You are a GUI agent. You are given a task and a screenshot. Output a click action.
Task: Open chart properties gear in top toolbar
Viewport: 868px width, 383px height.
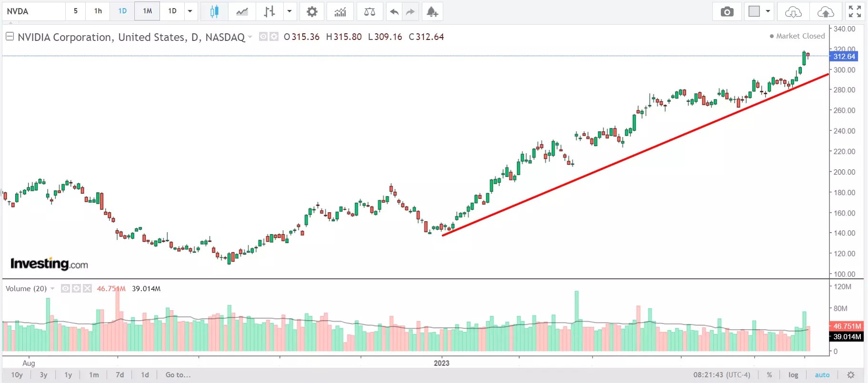coord(312,11)
